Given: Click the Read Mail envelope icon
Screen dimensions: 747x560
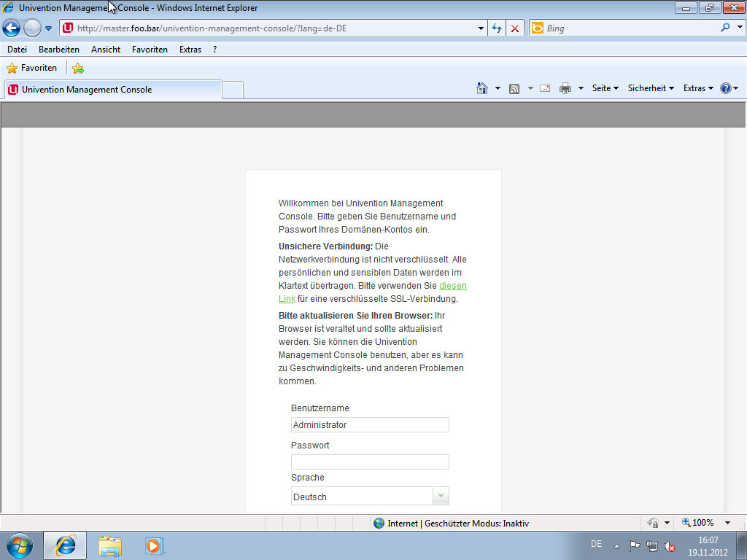Looking at the screenshot, I should [x=544, y=88].
